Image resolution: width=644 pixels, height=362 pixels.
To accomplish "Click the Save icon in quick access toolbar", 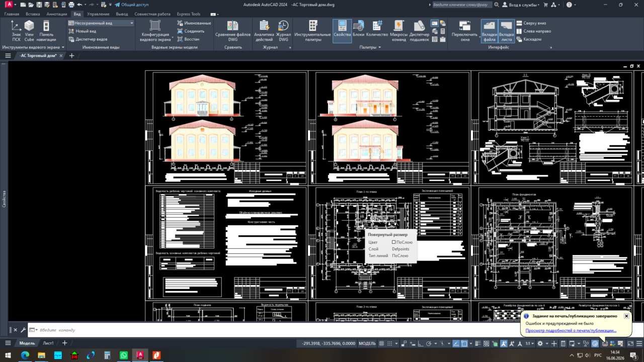I will 38,5.
